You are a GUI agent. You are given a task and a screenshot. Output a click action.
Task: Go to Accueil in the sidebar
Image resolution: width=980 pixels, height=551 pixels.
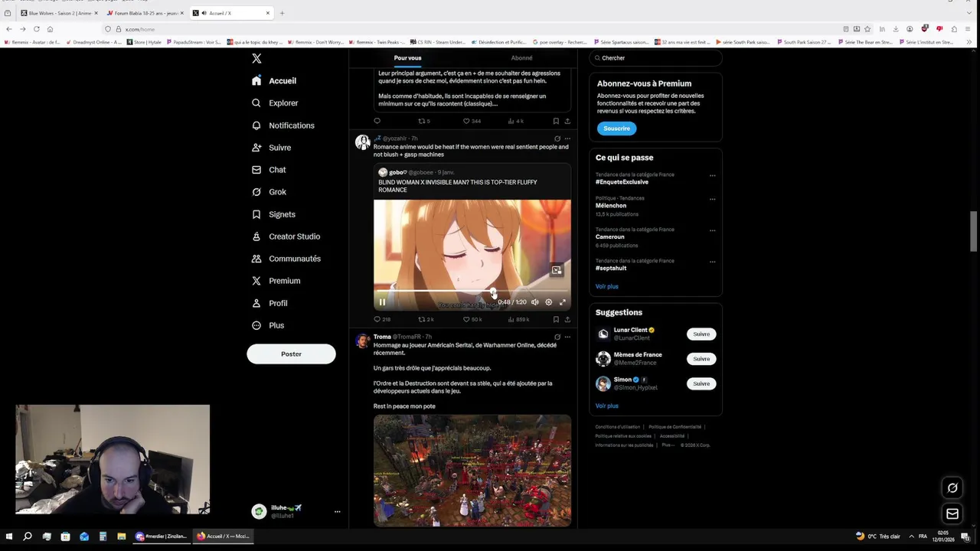[x=274, y=80]
